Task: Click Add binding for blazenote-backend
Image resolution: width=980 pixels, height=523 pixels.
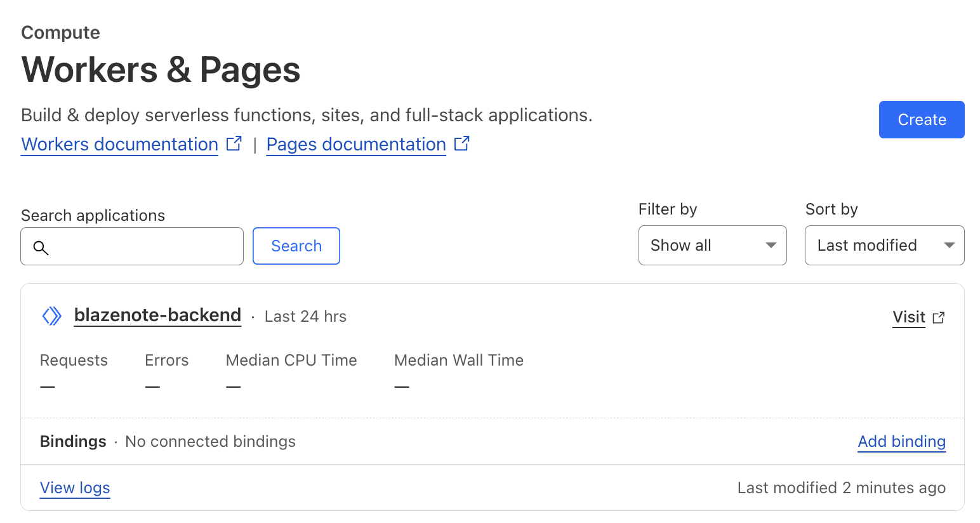Action: click(901, 441)
